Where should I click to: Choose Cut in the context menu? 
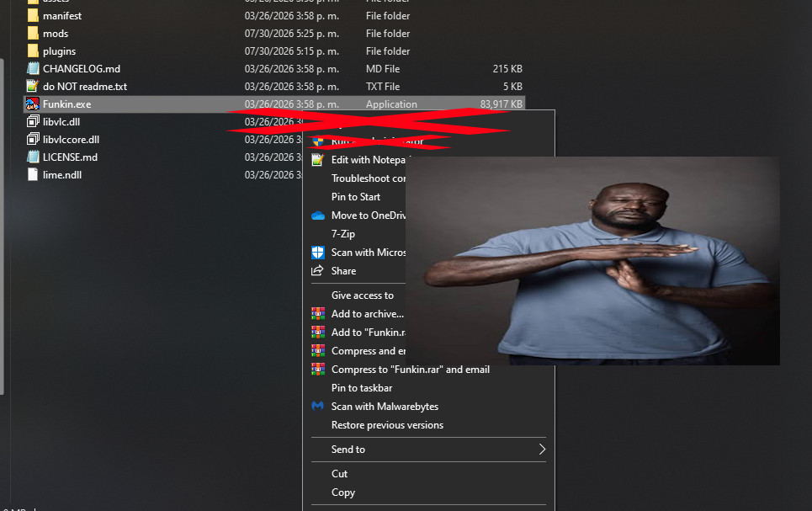(x=339, y=474)
